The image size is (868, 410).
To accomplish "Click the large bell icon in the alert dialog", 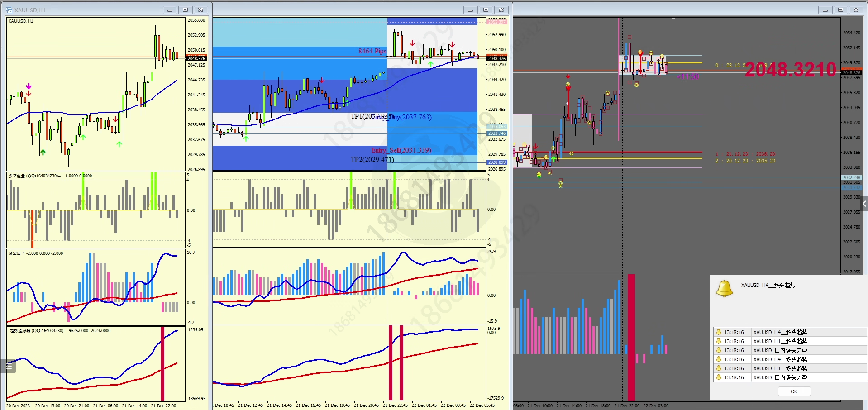I will (x=724, y=288).
